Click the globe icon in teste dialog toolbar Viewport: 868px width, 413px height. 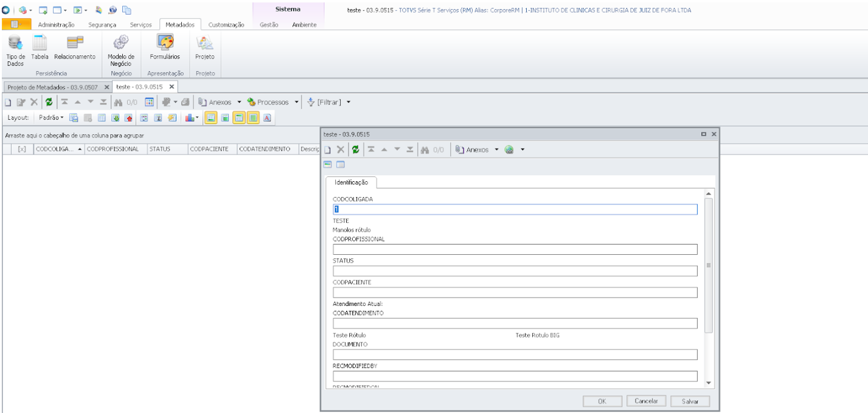pos(509,150)
